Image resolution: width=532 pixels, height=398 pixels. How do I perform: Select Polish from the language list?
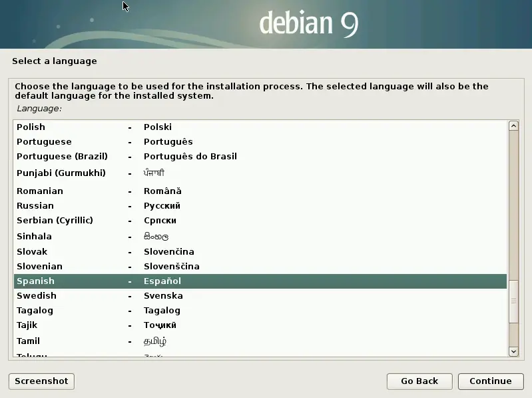click(260, 127)
